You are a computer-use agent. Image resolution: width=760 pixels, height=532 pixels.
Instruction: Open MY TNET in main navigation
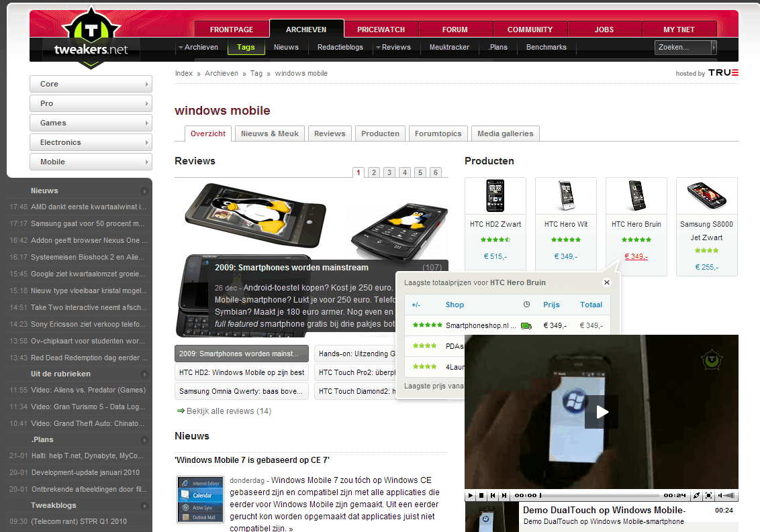point(679,30)
